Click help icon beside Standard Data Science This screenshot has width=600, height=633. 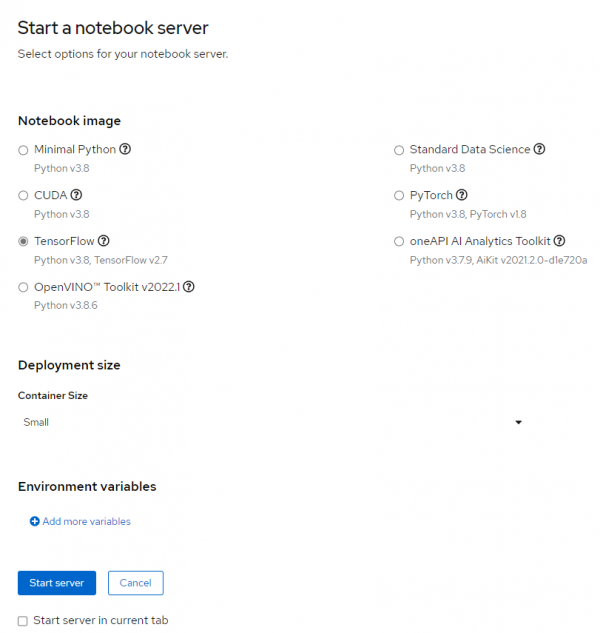[539, 149]
